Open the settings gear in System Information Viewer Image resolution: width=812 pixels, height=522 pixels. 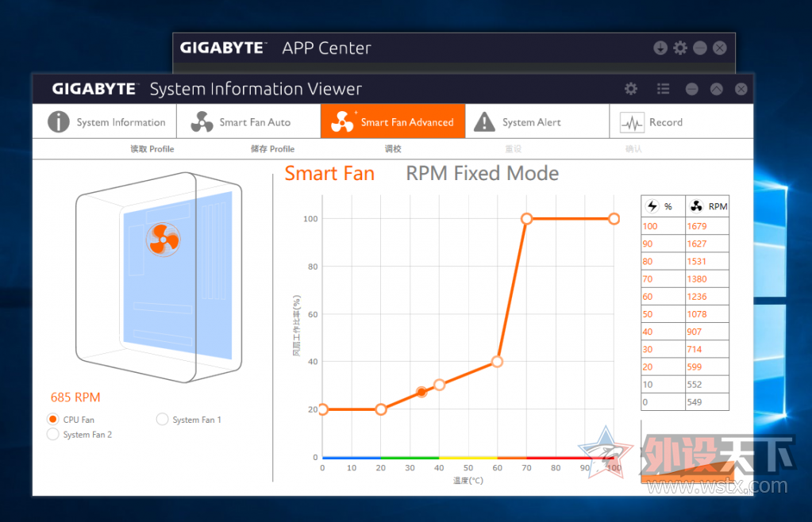click(631, 89)
